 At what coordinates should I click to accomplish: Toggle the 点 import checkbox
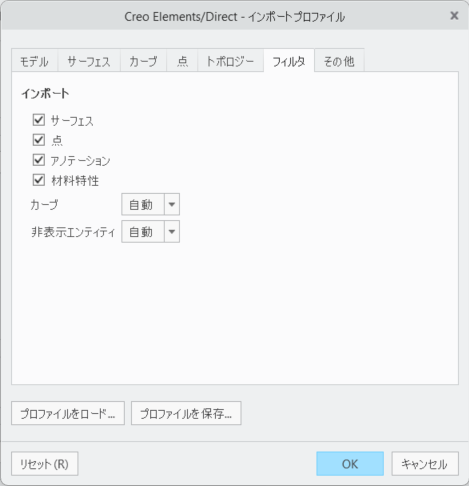coord(39,140)
